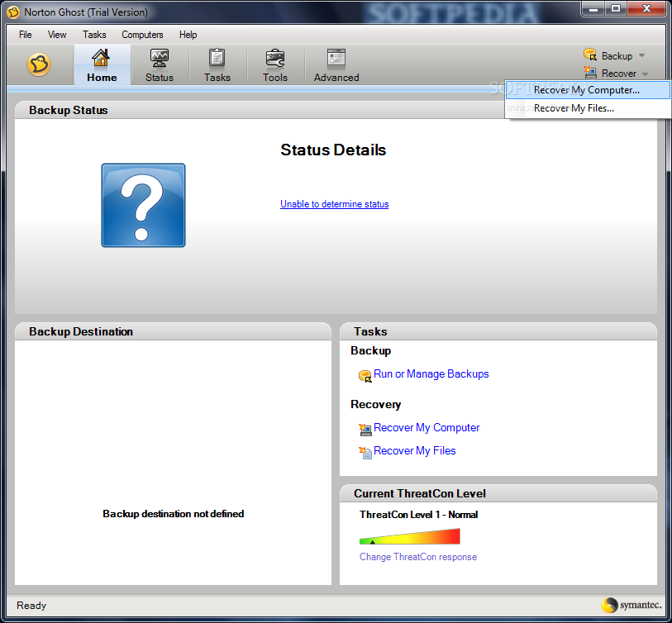This screenshot has height=623, width=672.
Task: Open the Tools toolbox icon
Action: point(274,58)
